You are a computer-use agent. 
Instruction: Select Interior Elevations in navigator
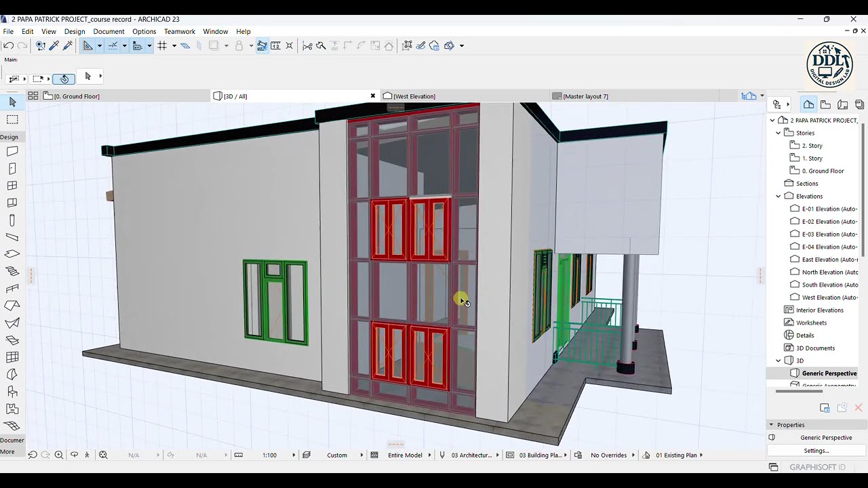click(x=819, y=310)
